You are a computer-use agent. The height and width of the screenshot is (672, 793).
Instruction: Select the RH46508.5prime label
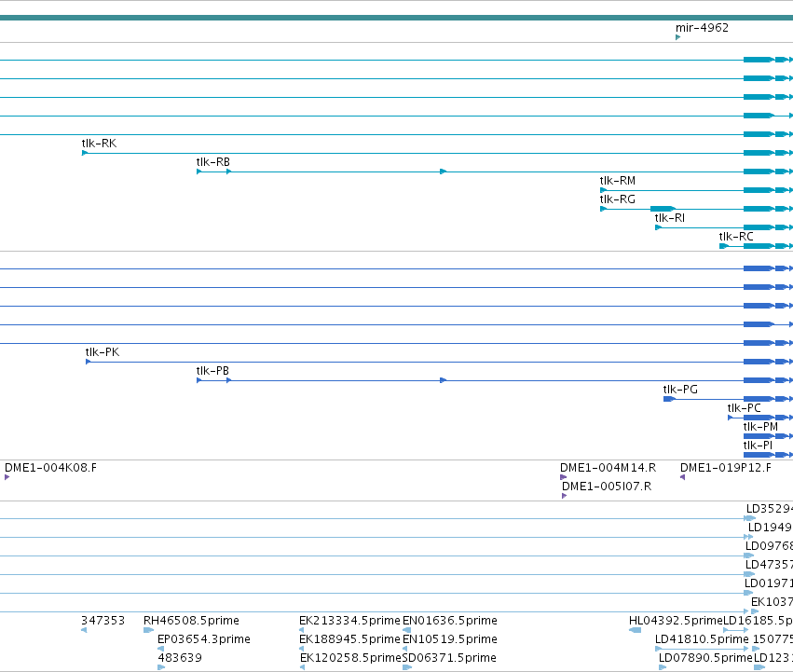pos(191,621)
